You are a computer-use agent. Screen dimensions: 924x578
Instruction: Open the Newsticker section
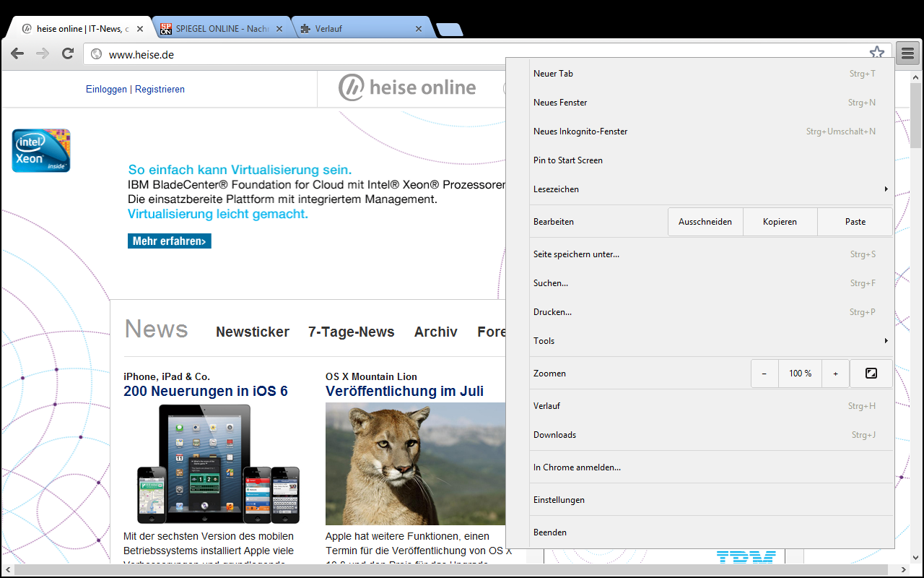[253, 332]
